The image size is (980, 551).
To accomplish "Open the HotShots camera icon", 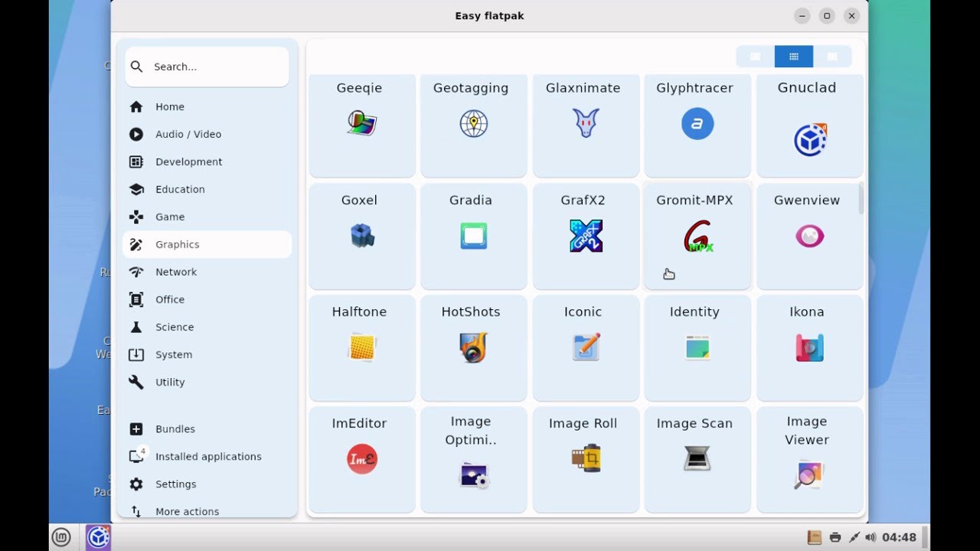I will pyautogui.click(x=474, y=347).
